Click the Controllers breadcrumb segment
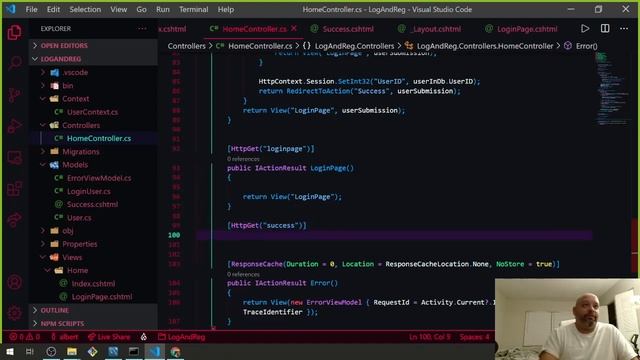This screenshot has width=640, height=360. click(x=187, y=46)
